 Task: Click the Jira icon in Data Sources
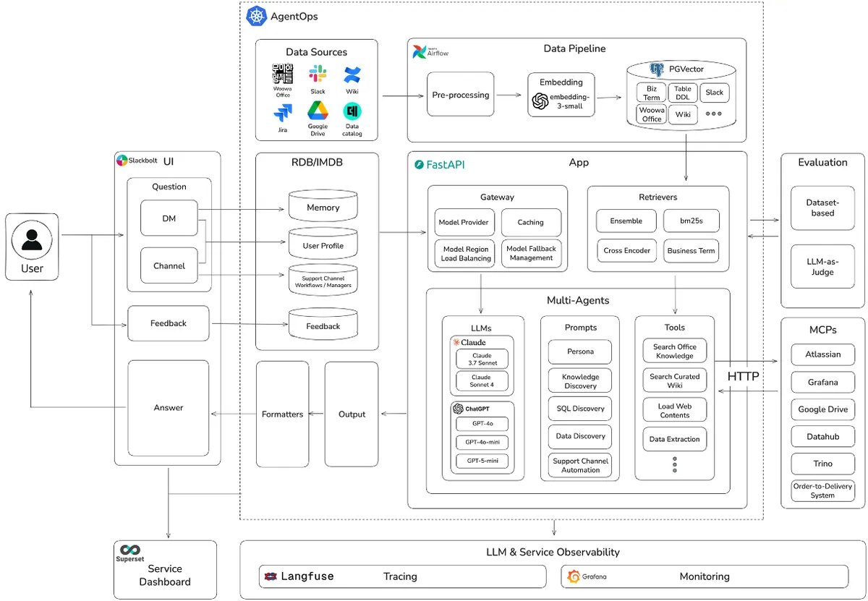(283, 113)
